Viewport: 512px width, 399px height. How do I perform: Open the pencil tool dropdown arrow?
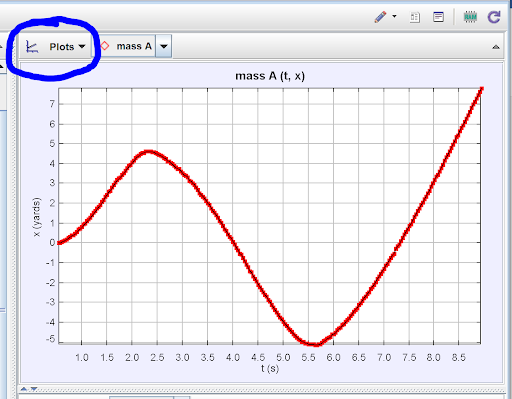(x=394, y=16)
